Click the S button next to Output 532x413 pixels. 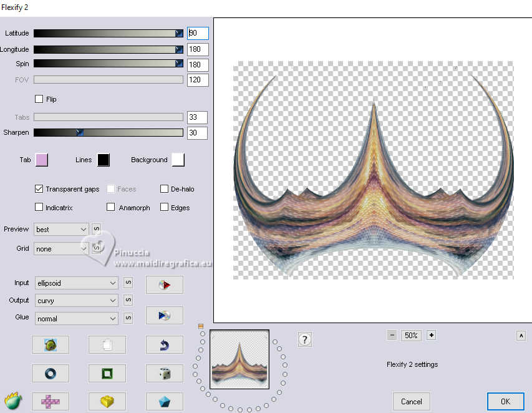(x=128, y=300)
